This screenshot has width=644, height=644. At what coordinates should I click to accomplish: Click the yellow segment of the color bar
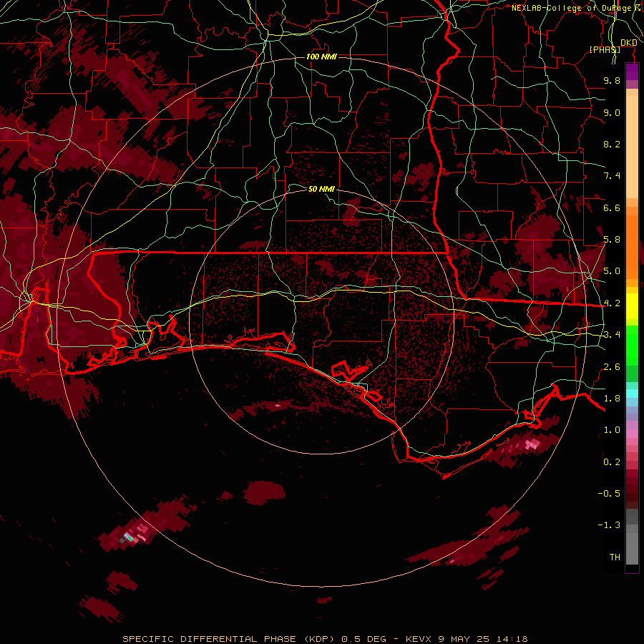coord(632,306)
